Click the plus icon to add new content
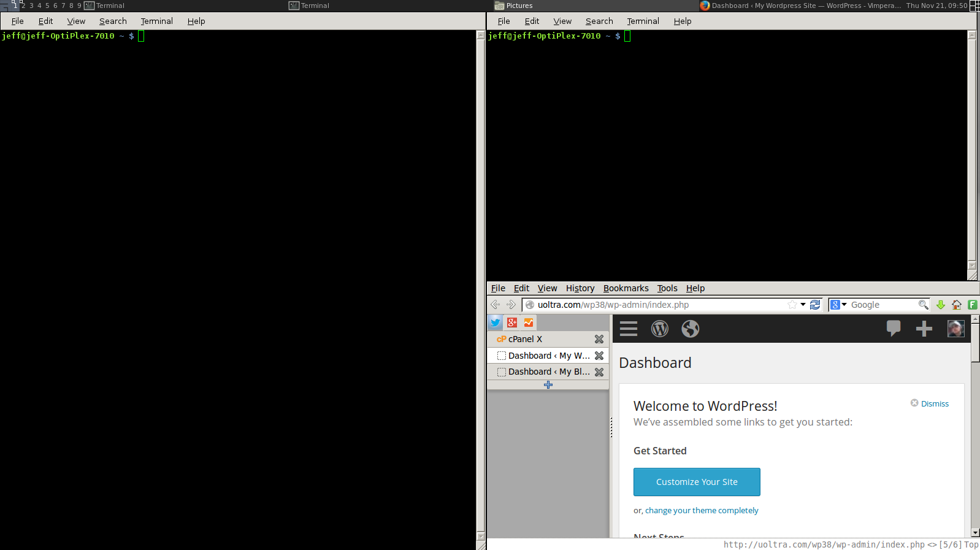The image size is (980, 550). [924, 329]
